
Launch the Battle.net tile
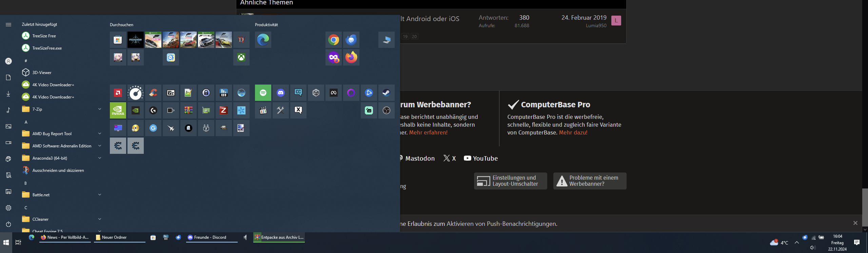click(x=369, y=93)
